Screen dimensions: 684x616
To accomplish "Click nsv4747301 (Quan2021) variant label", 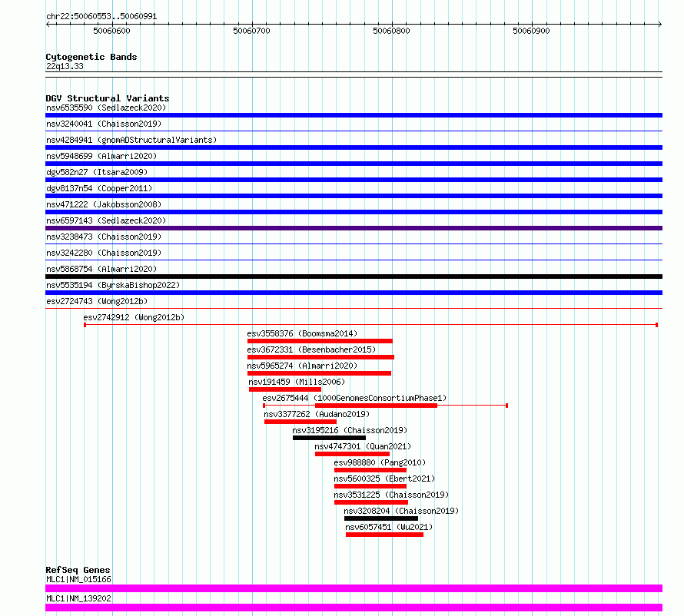I will click(x=363, y=446).
